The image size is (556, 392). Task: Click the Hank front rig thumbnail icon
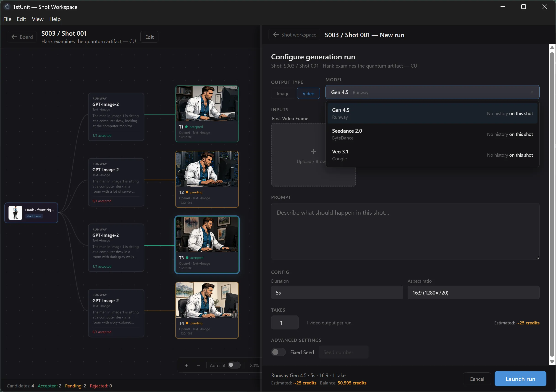point(15,213)
